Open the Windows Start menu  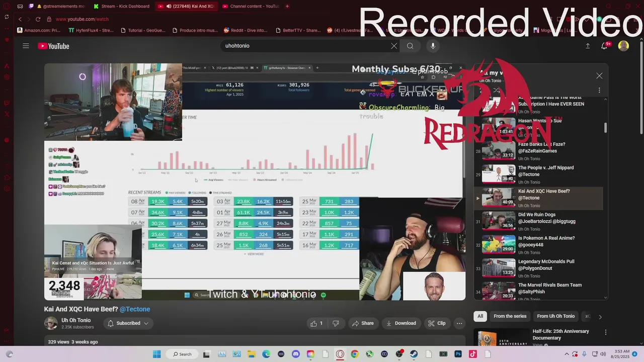[156, 354]
